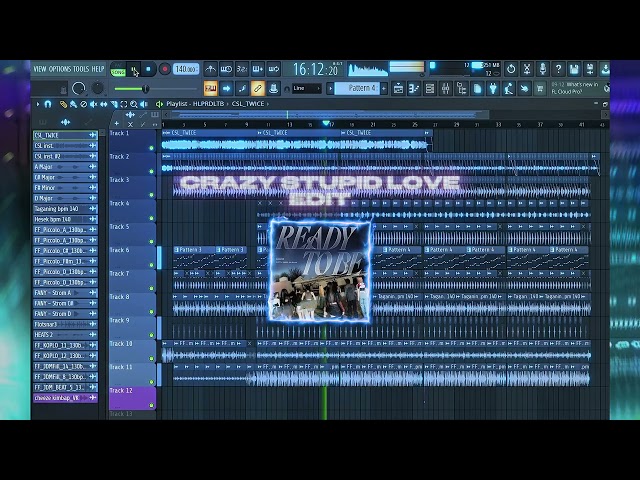Open the playlist menu arrow
640x480 pixels.
coord(38,104)
